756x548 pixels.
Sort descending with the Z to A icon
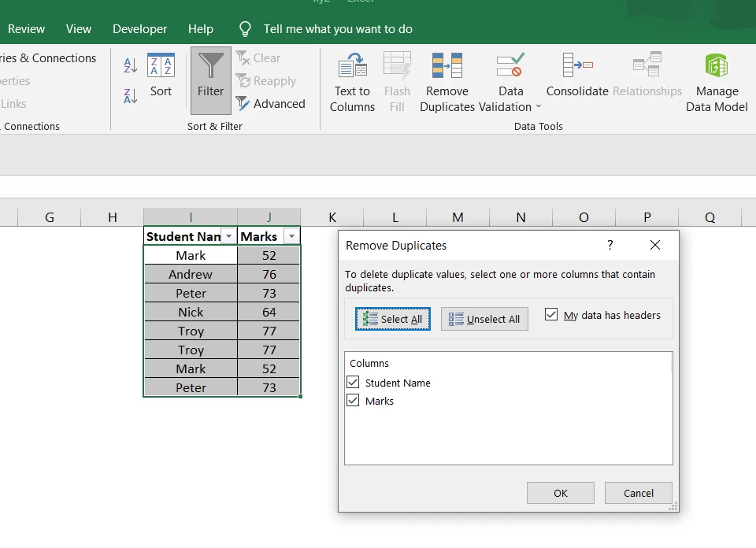coord(131,95)
